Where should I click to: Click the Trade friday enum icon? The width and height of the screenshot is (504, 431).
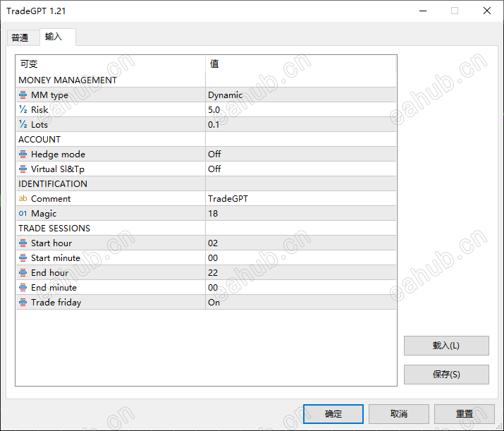coord(23,302)
